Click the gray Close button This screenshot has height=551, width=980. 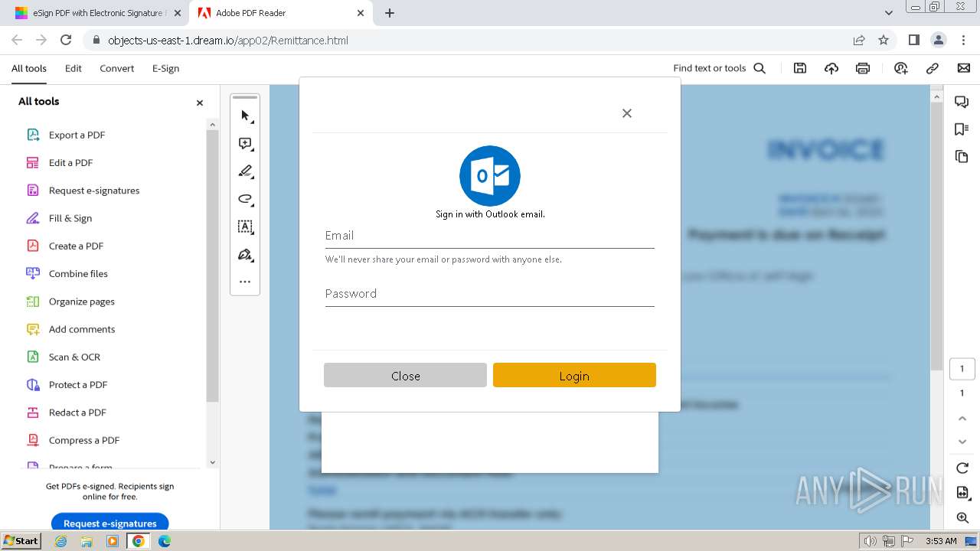pyautogui.click(x=405, y=375)
